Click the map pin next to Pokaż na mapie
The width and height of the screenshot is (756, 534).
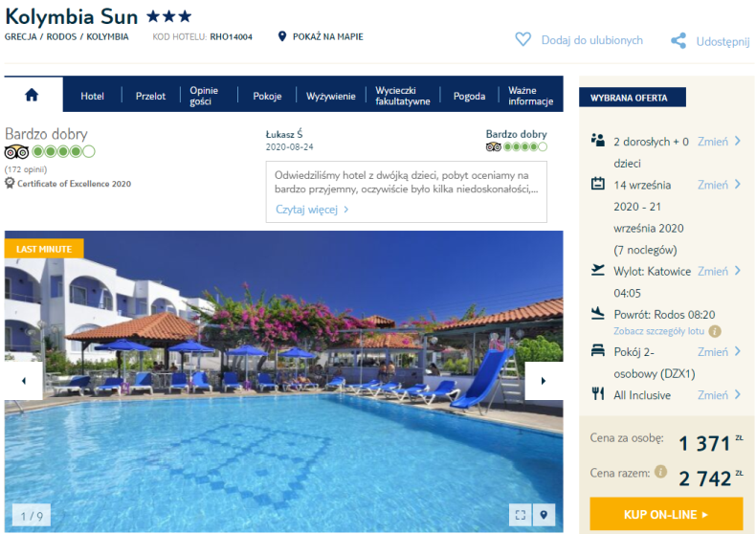282,36
